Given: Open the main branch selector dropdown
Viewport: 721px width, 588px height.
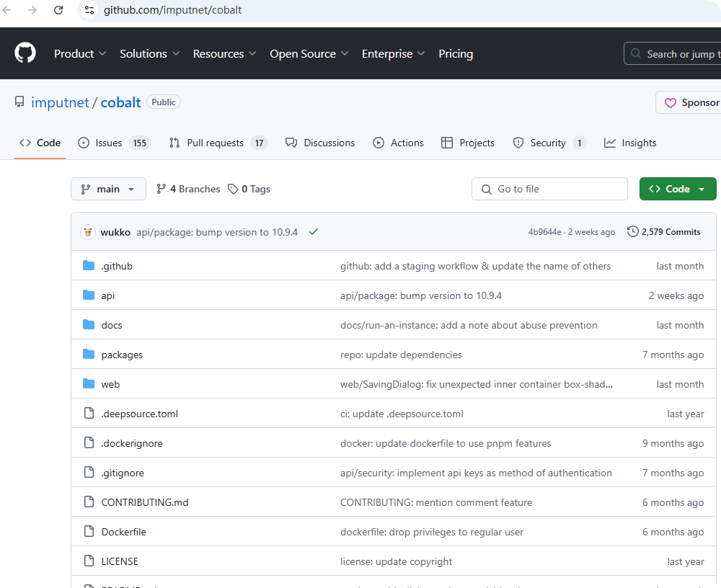Looking at the screenshot, I should click(108, 189).
